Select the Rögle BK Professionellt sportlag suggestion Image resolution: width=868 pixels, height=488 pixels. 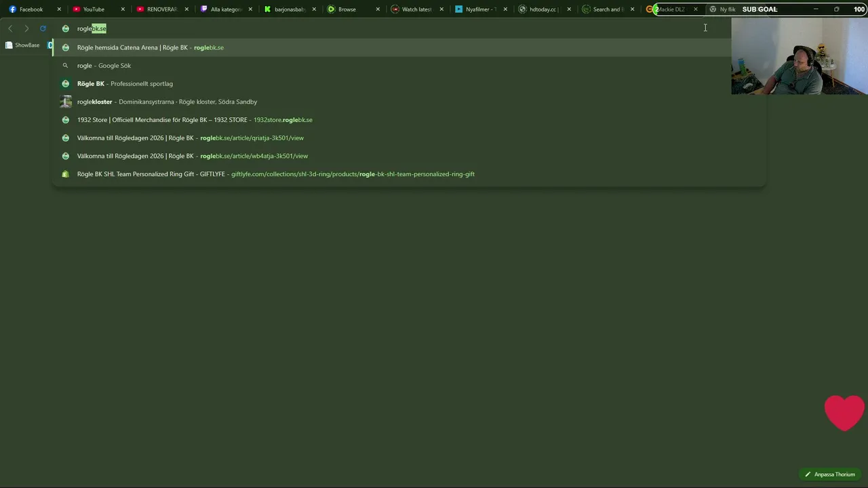[409, 83]
